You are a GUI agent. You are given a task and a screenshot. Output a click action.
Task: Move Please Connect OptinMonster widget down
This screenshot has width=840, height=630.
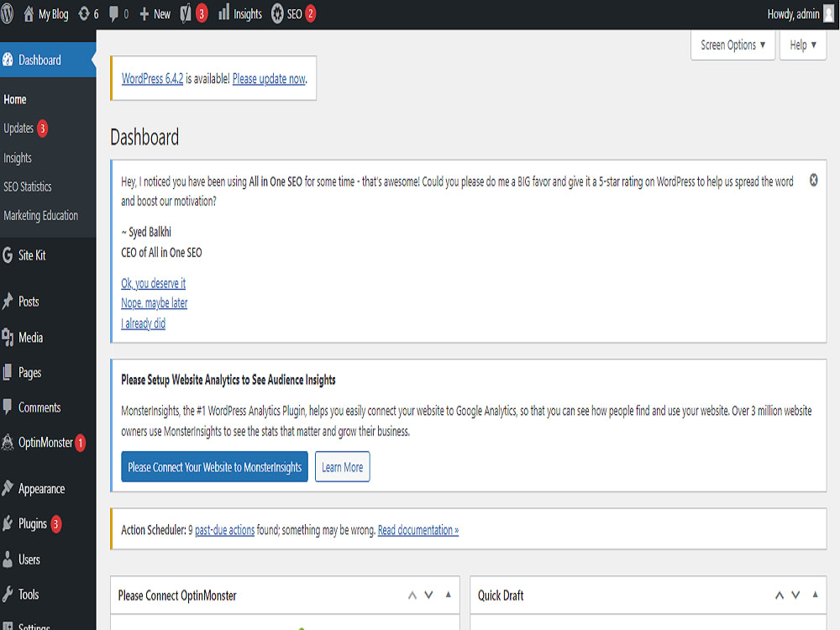tap(428, 596)
